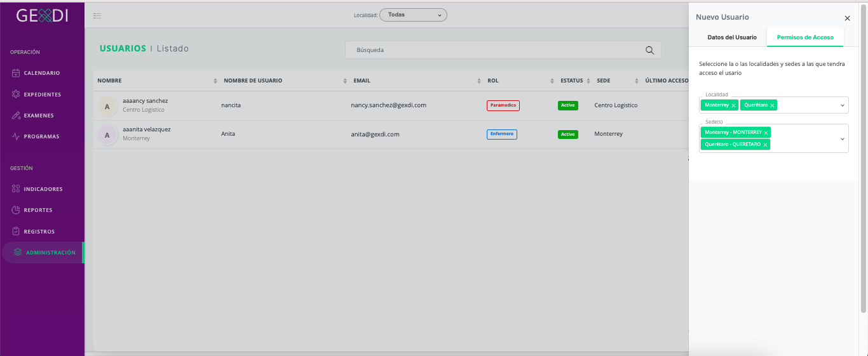Click the search magnifier icon

(649, 50)
